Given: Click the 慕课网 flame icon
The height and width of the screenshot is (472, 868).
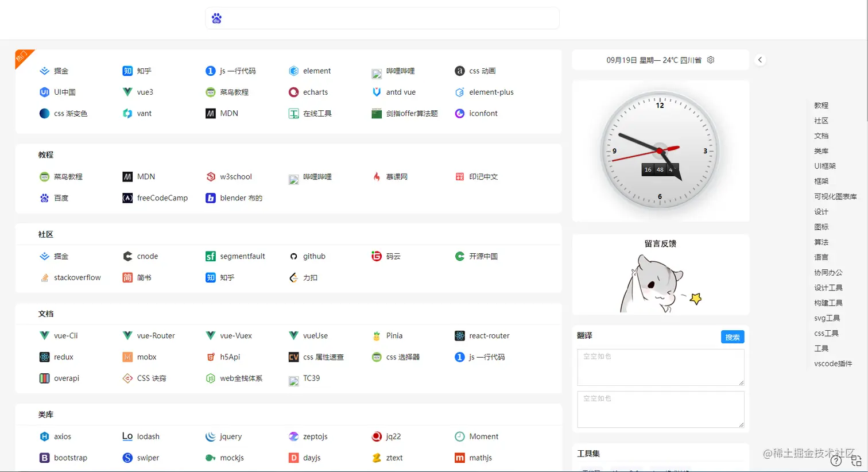Looking at the screenshot, I should 377,176.
